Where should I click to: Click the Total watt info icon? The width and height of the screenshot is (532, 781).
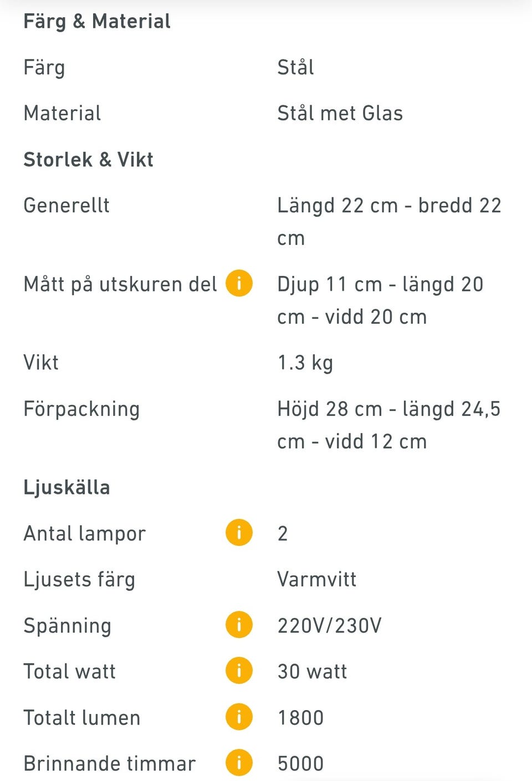239,671
